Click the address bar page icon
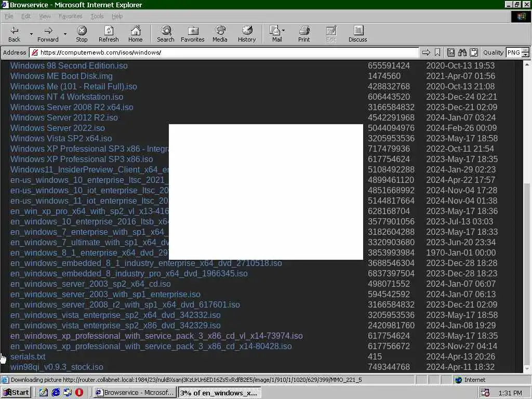 coord(35,52)
